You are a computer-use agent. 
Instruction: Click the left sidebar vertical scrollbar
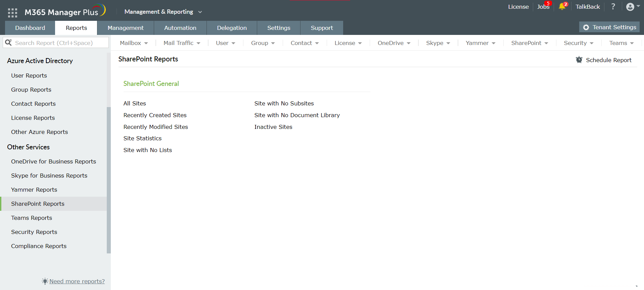click(108, 180)
